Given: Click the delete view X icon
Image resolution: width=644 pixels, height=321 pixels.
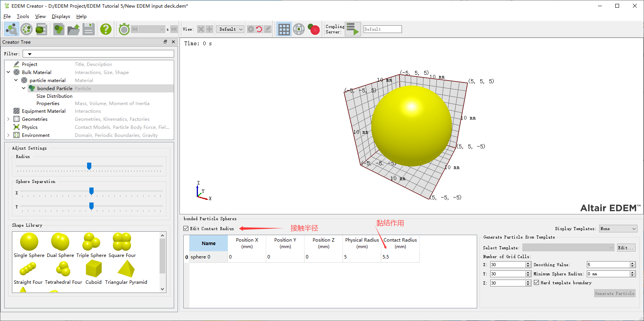Looking at the screenshot, I should point(201,29).
